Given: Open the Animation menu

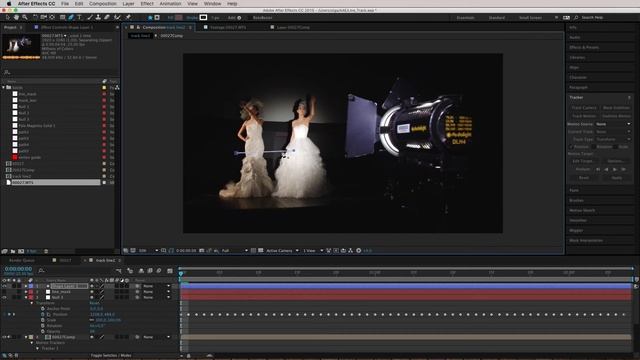Looking at the screenshot, I should (170, 4).
